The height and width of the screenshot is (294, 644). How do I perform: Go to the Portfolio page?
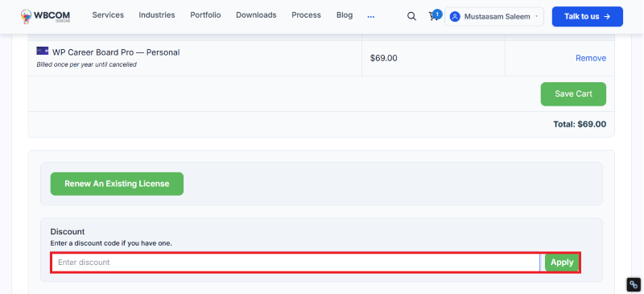coord(205,15)
